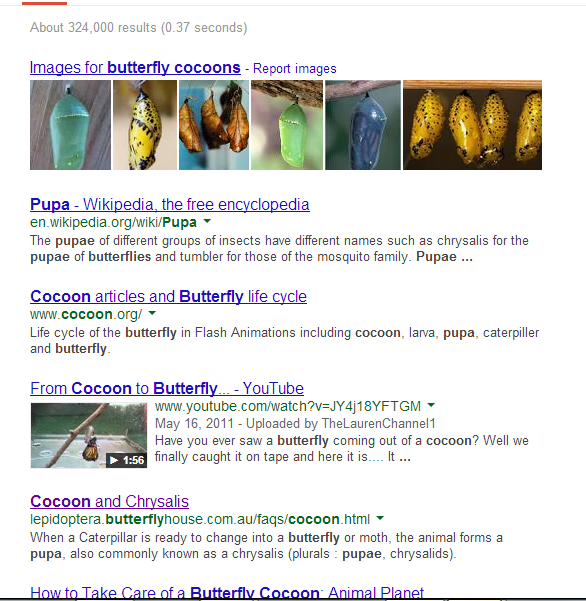Click the Report images link
The width and height of the screenshot is (586, 601).
click(x=294, y=69)
